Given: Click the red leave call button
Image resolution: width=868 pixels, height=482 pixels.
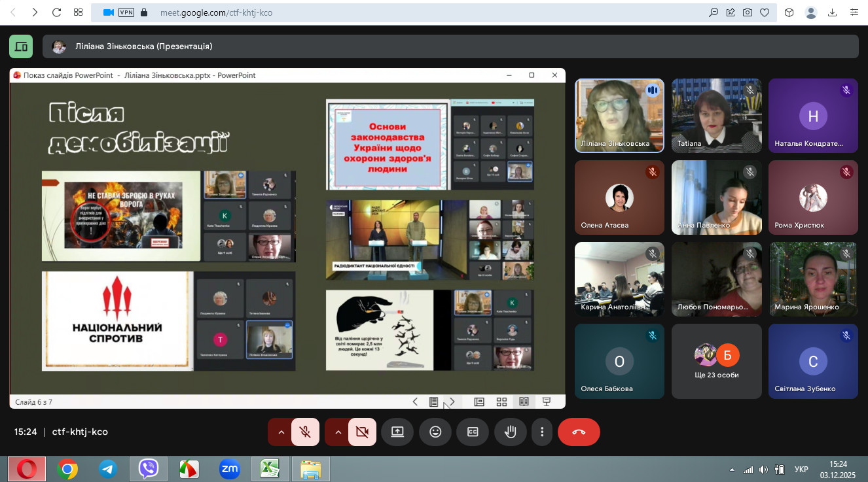Looking at the screenshot, I should [579, 432].
